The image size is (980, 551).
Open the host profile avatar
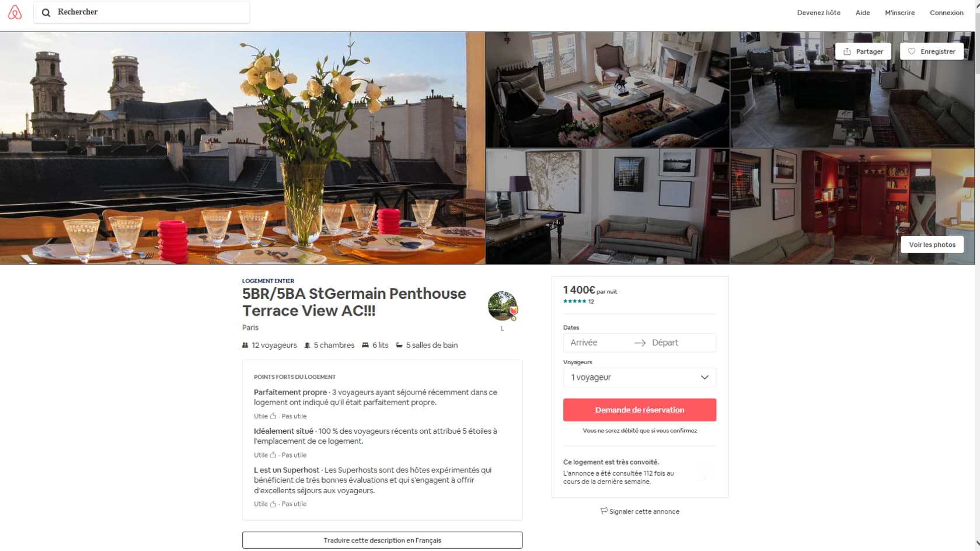tap(502, 306)
